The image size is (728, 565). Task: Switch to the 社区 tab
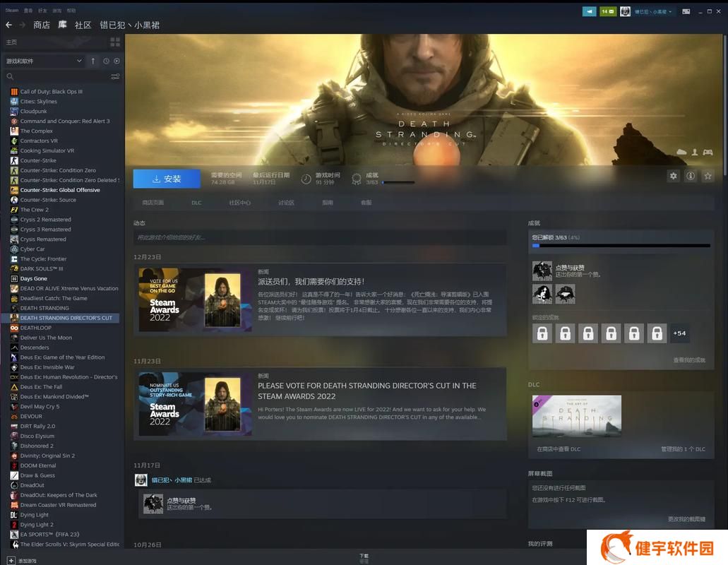tap(83, 25)
